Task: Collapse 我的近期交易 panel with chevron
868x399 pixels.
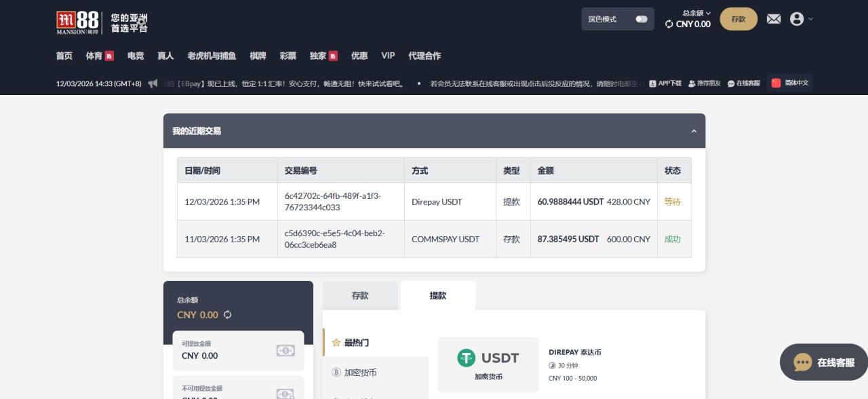Action: click(694, 131)
